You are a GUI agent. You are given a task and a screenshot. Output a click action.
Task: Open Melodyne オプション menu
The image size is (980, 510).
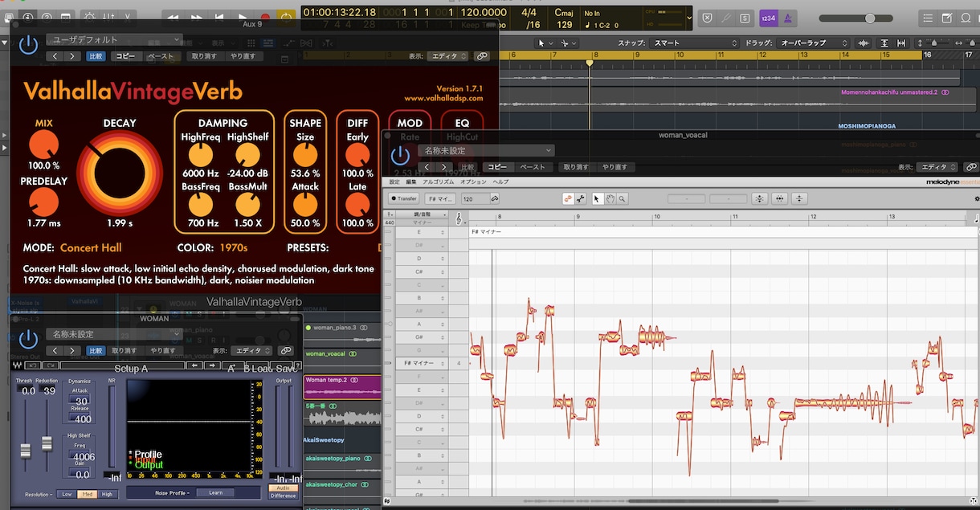[473, 182]
